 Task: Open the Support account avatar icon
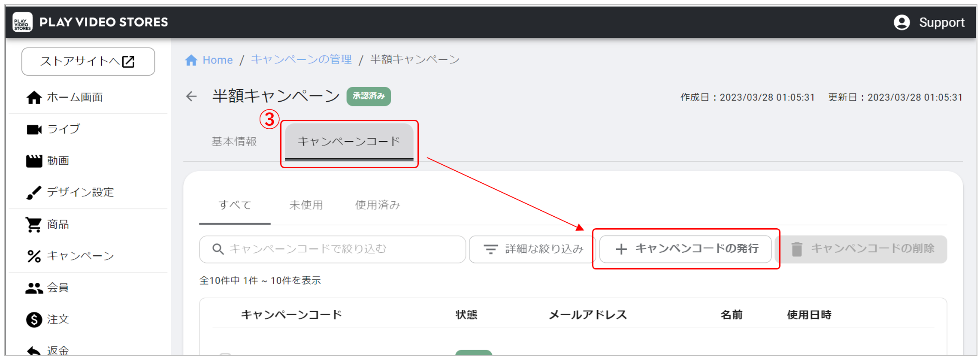click(x=901, y=22)
